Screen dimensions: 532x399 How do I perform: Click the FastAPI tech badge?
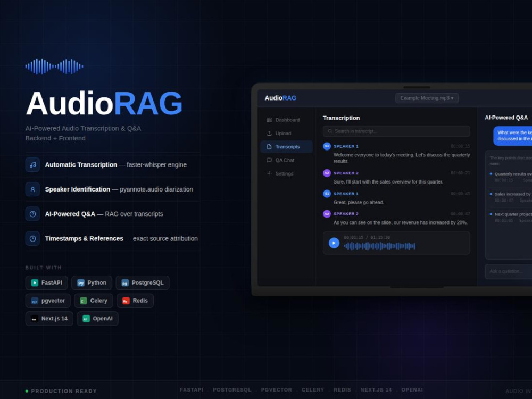(x=46, y=283)
